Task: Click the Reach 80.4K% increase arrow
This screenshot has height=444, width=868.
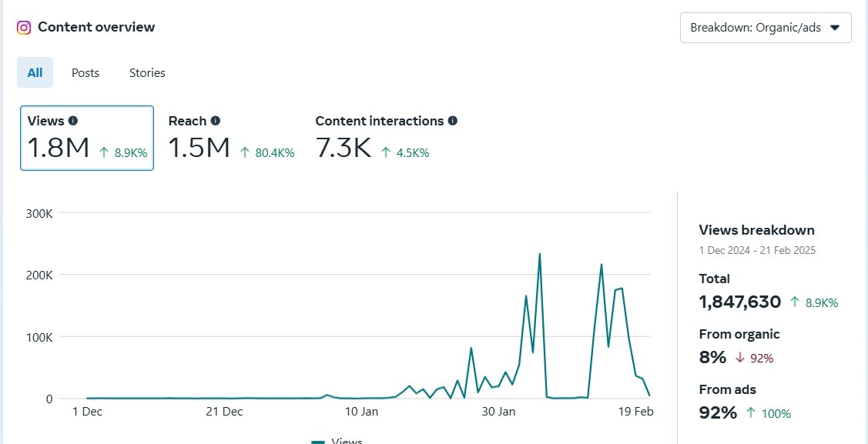Action: coord(245,152)
